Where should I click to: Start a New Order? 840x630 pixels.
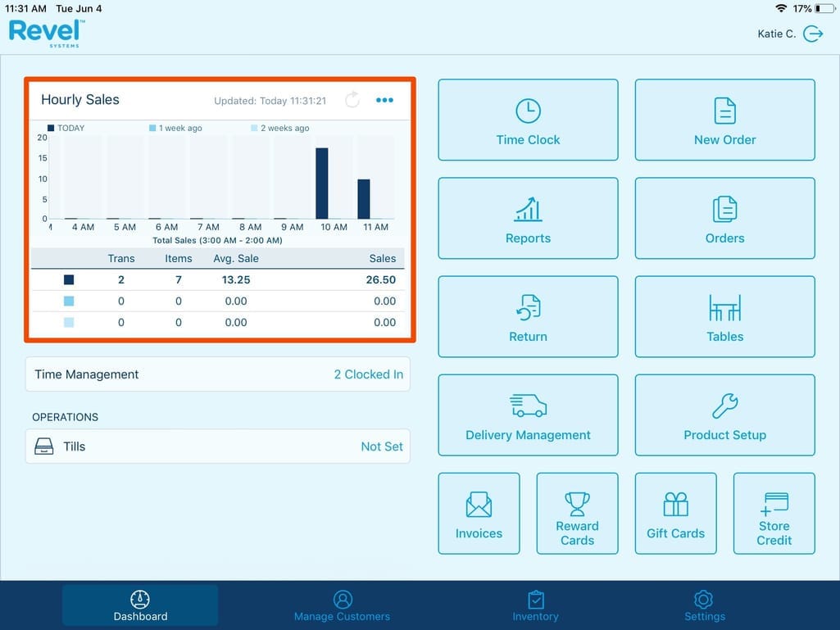pyautogui.click(x=724, y=120)
